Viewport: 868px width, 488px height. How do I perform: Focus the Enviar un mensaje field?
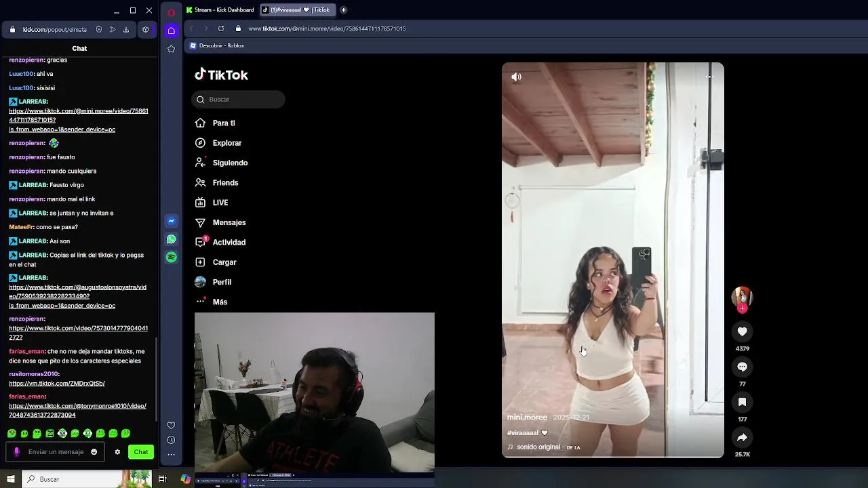point(56,452)
